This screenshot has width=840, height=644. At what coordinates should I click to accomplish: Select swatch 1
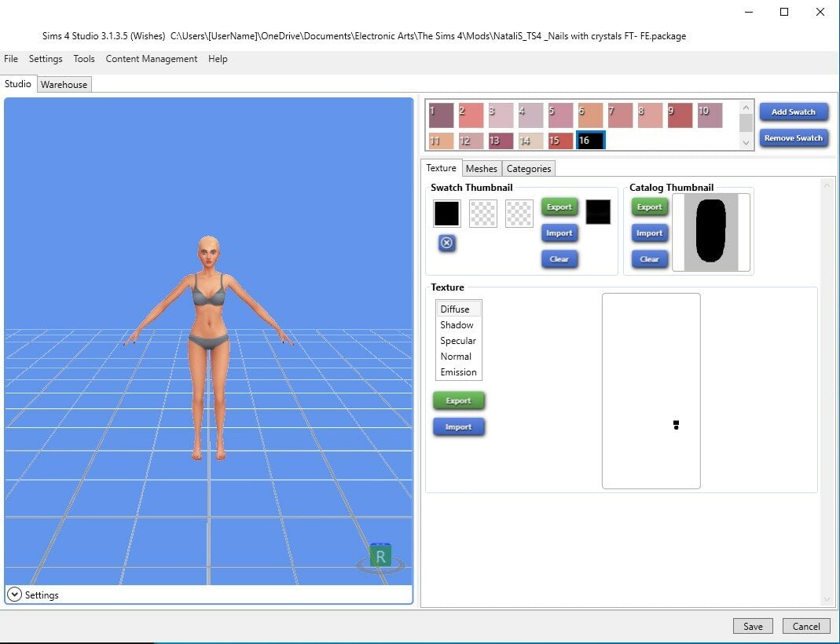[x=441, y=115]
